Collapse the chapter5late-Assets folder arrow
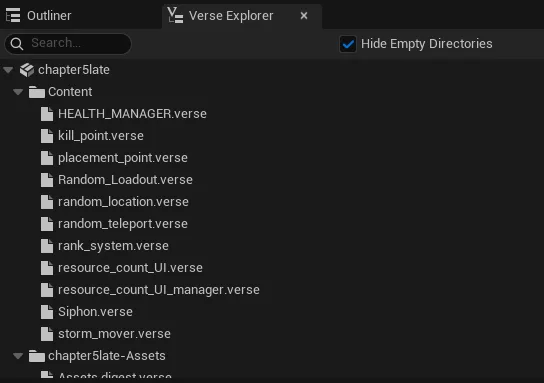544x383 pixels. pyautogui.click(x=18, y=356)
